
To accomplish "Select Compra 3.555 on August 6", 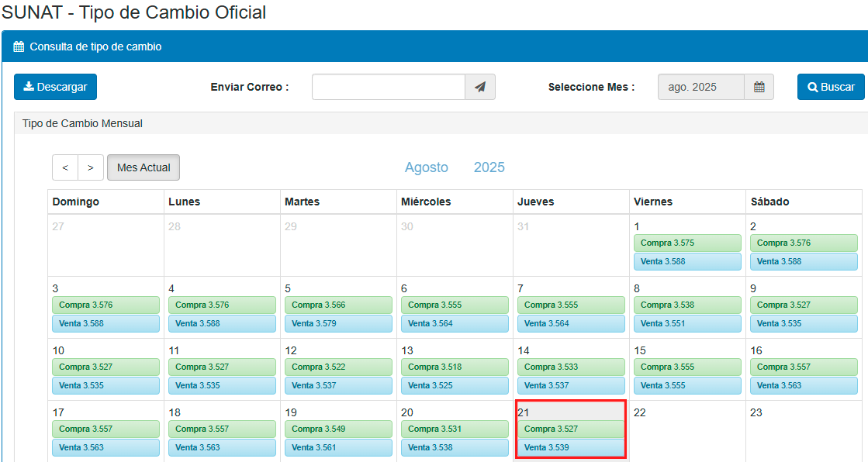I will click(455, 305).
